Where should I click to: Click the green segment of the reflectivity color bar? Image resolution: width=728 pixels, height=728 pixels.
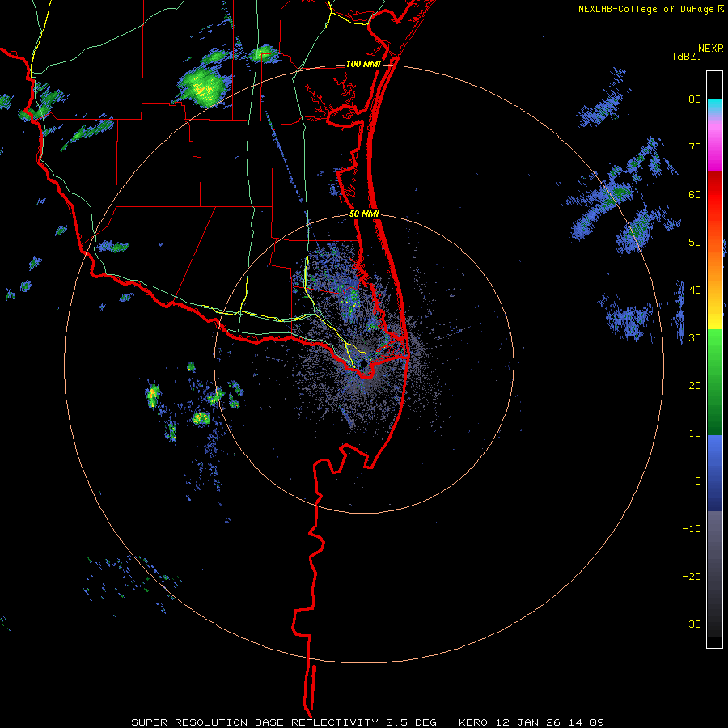coord(714,382)
